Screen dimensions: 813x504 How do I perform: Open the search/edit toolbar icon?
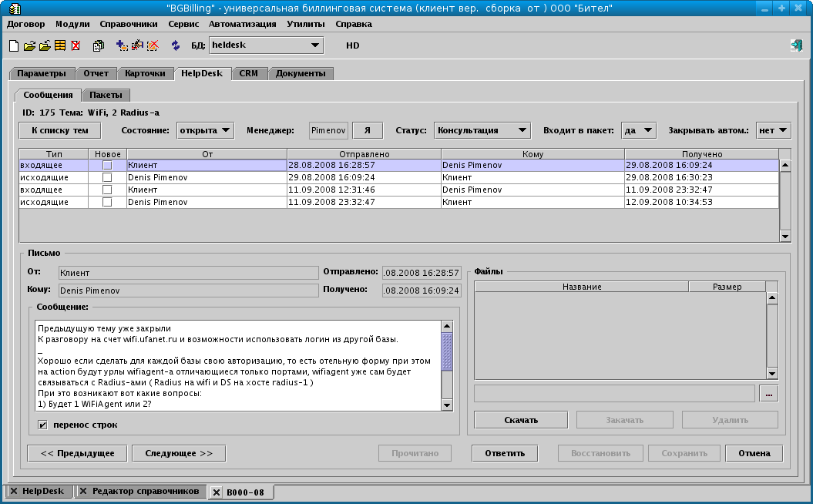coord(137,45)
